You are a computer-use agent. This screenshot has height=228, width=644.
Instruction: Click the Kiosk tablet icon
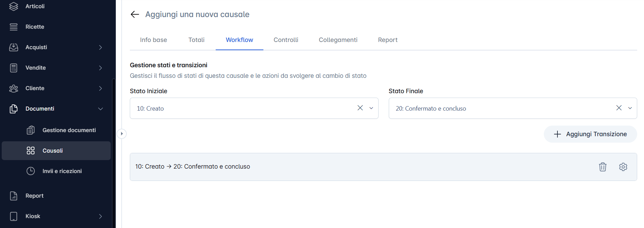pos(14,216)
